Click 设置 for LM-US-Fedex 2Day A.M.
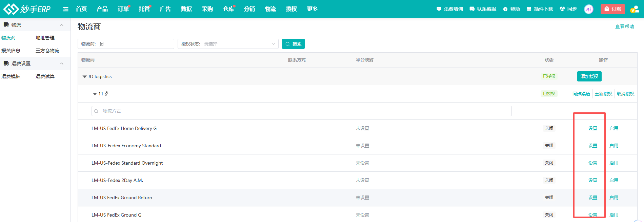Viewport: 644px width, 222px height. (593, 180)
